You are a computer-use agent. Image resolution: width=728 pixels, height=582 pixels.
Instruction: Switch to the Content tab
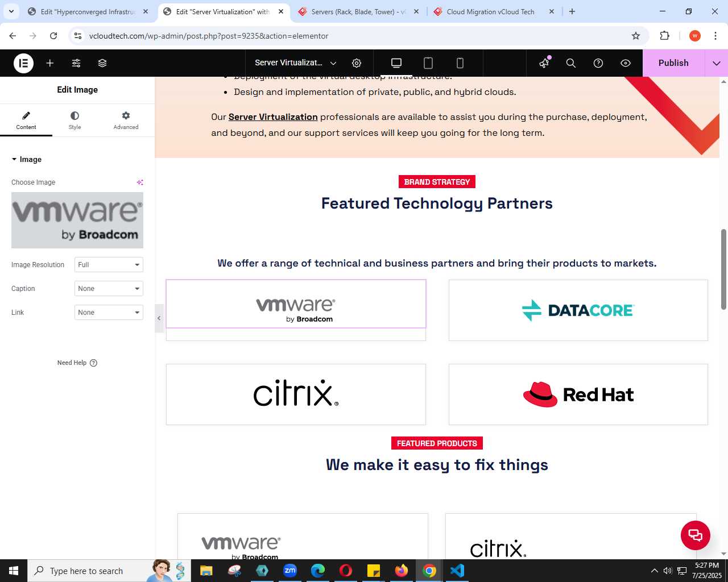26,120
